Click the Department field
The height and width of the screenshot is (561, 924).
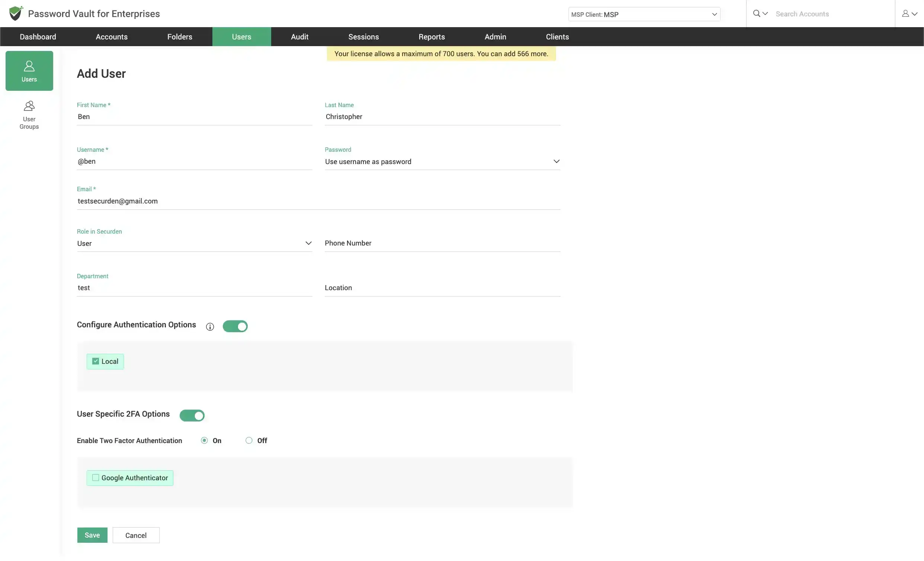[x=195, y=288]
